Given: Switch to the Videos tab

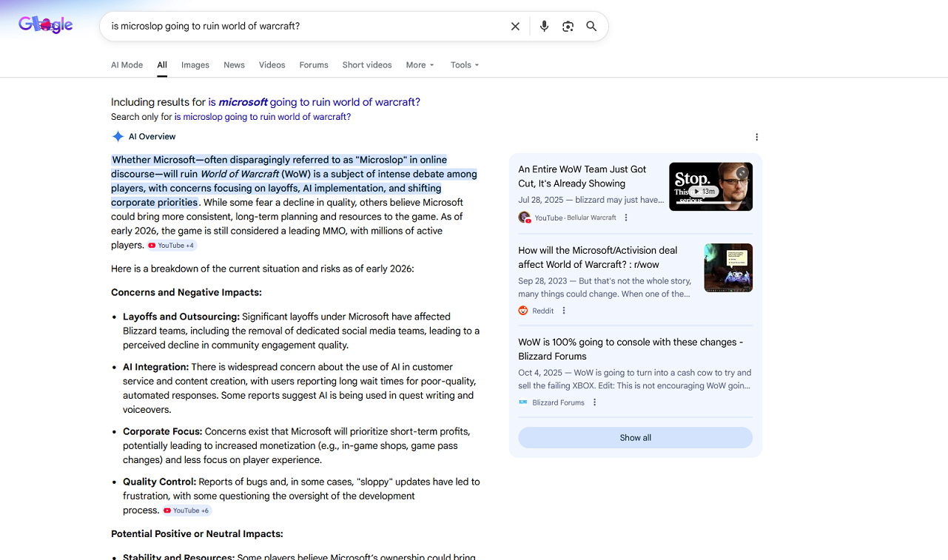Looking at the screenshot, I should [272, 65].
